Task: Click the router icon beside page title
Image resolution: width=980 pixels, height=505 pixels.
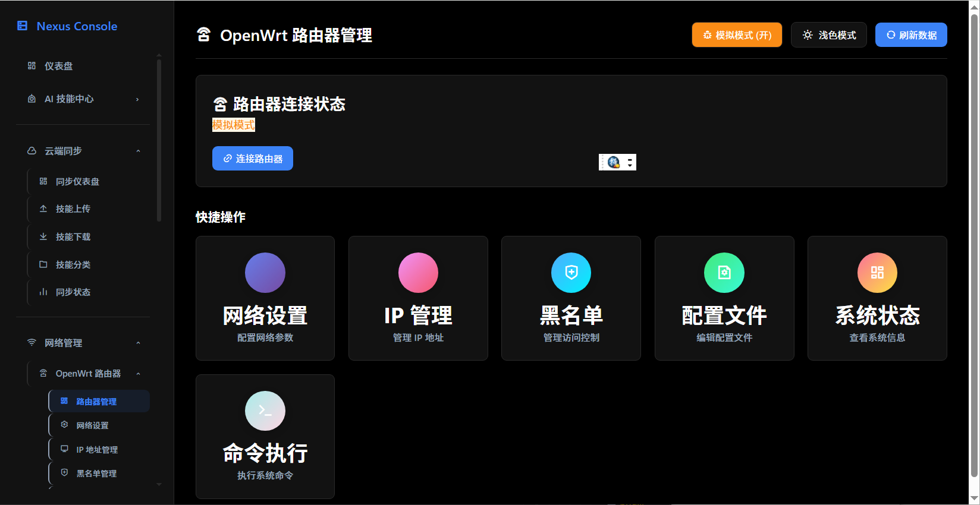Action: [204, 35]
